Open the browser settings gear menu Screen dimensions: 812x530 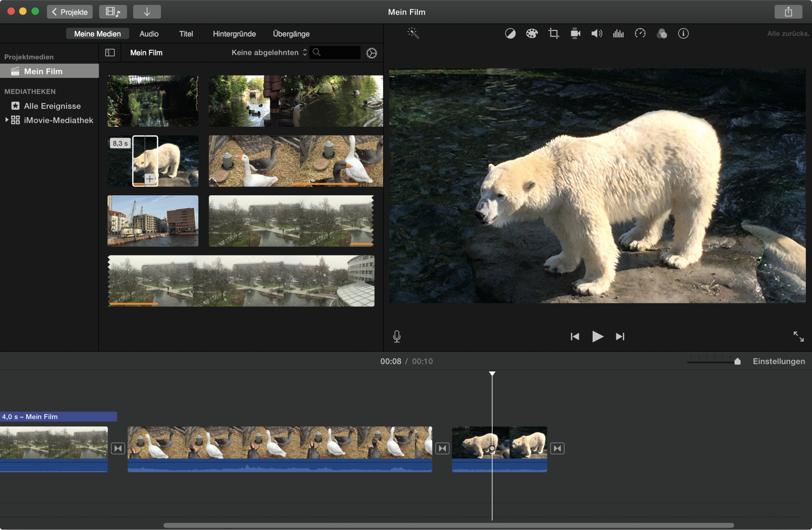pos(371,53)
